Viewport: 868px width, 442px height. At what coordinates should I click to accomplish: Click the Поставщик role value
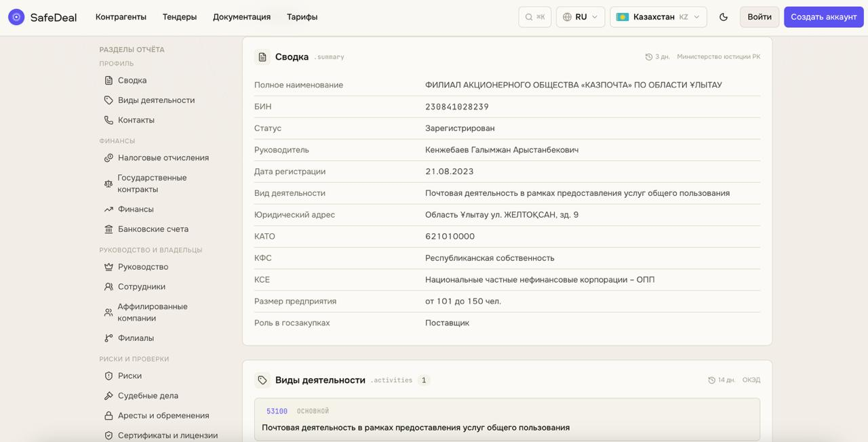coord(447,323)
